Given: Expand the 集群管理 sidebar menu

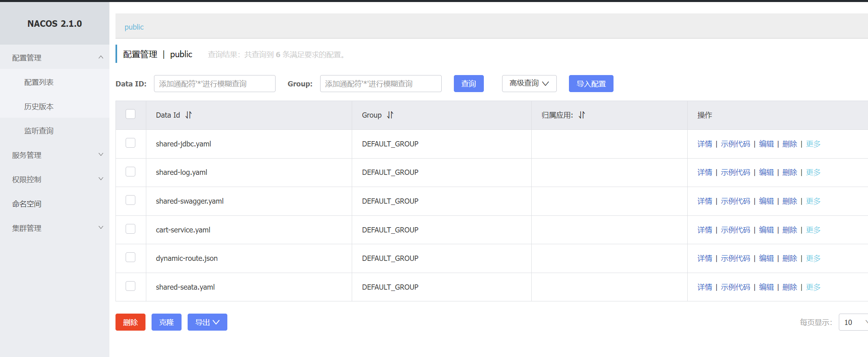Looking at the screenshot, I should (100, 228).
